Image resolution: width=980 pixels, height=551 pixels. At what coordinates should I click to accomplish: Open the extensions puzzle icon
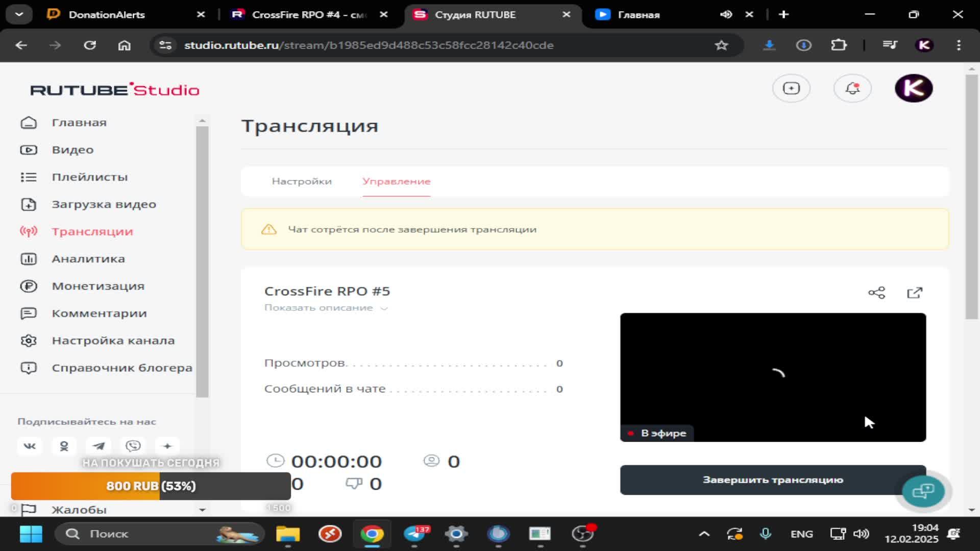[839, 45]
